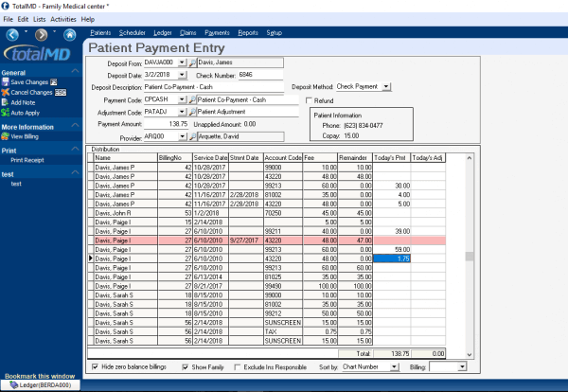Screen dimensions: 568x392
Task: Uncheck Hide zero balance billings
Action: (x=95, y=367)
